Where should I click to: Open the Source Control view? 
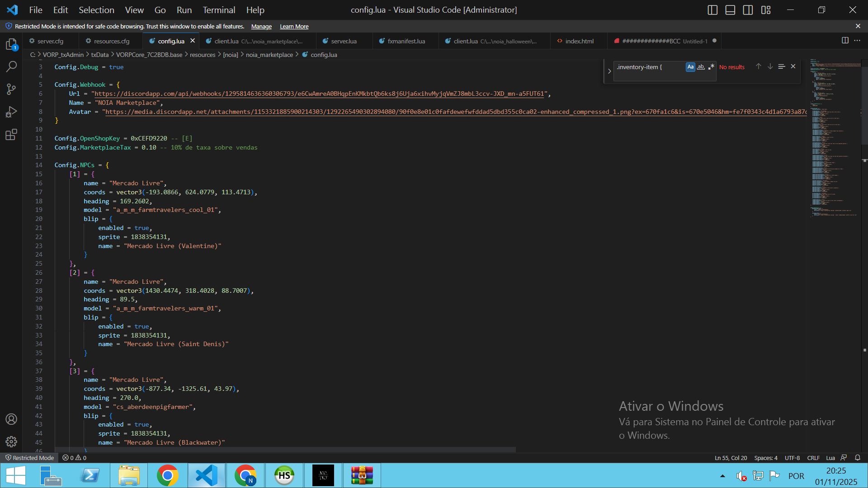11,89
